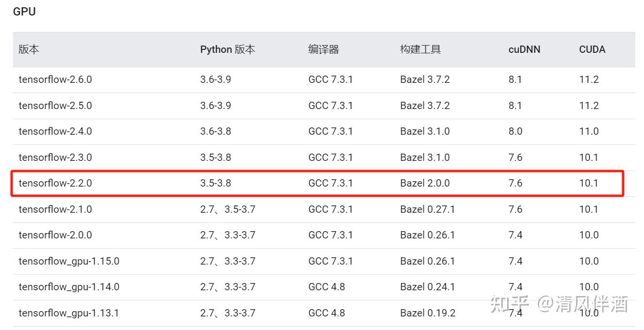The image size is (644, 330).
Task: Click the "编译器" column header
Action: coord(323,49)
